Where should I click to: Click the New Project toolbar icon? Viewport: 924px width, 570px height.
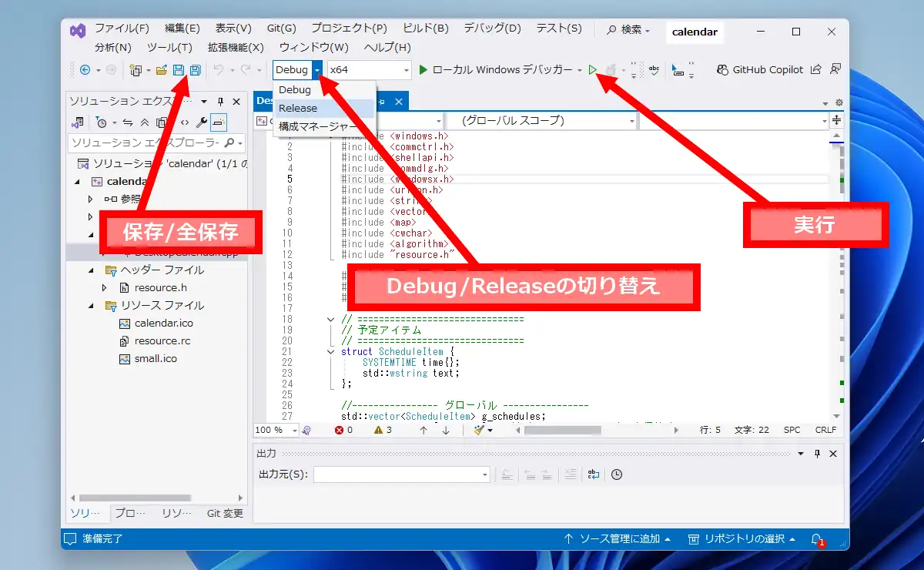[136, 70]
